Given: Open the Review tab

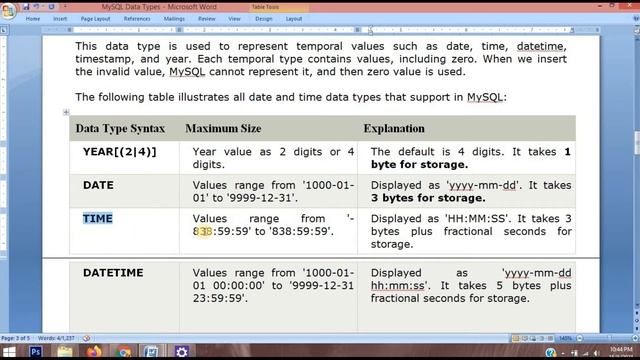Looking at the screenshot, I should tap(207, 19).
